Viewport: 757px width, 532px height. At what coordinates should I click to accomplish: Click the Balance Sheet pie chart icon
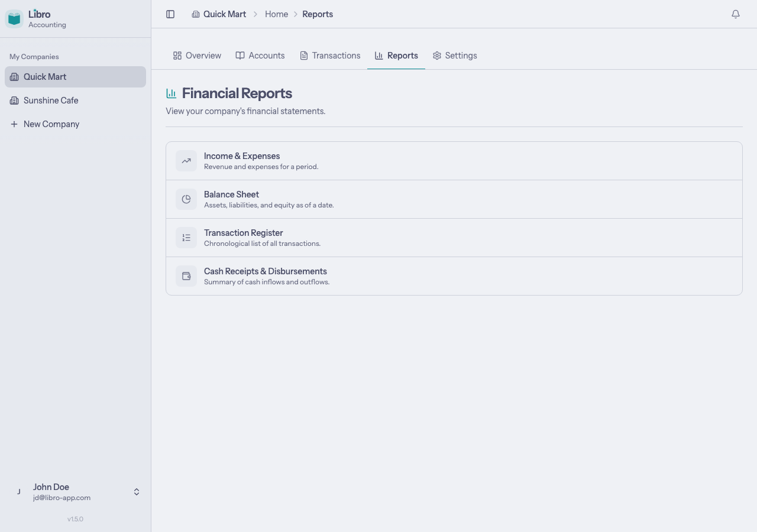(186, 199)
